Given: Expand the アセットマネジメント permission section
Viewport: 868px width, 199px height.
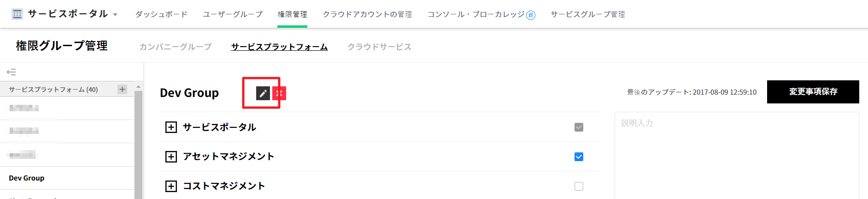Looking at the screenshot, I should [171, 157].
